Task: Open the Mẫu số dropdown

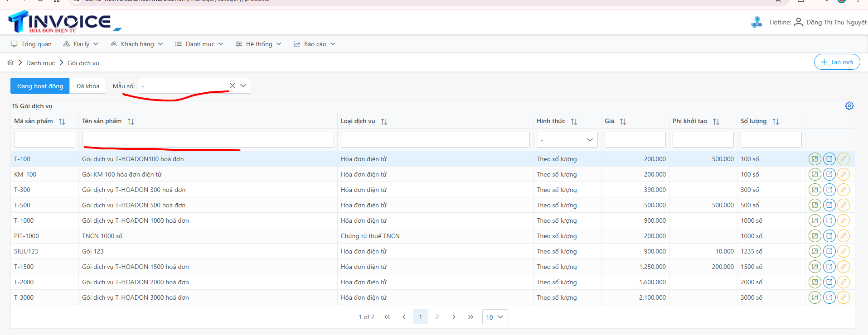Action: click(243, 86)
